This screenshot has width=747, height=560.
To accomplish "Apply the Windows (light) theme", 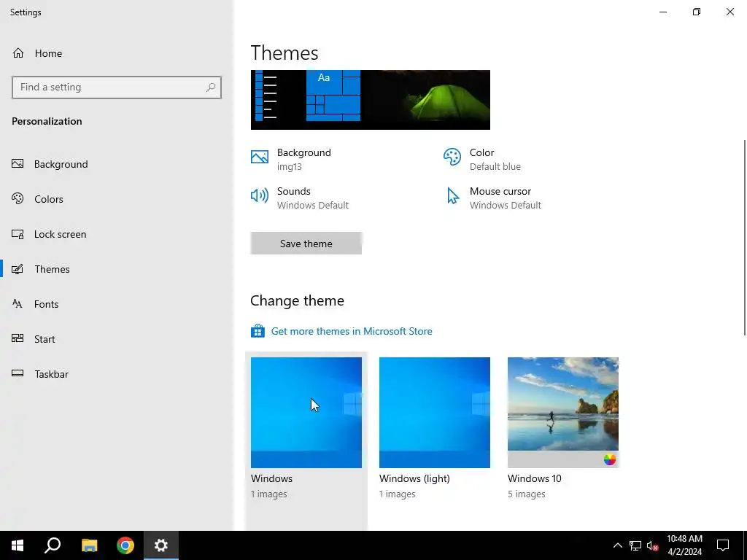I will pos(435,413).
